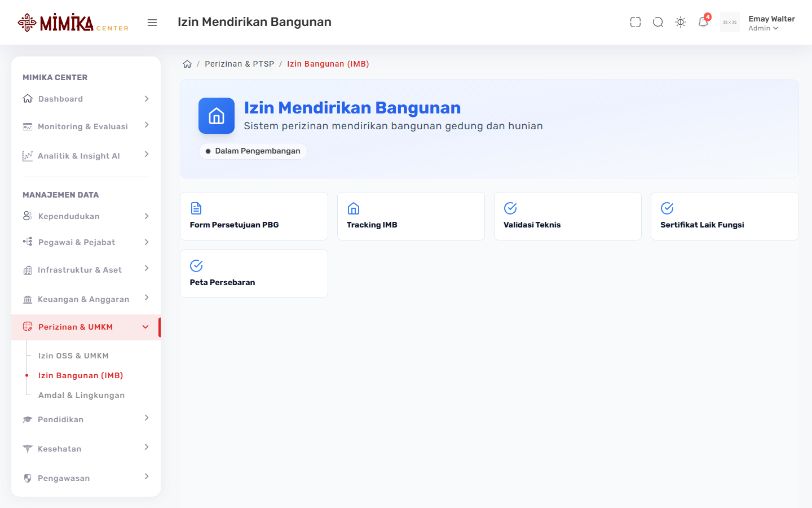Click Kesehatan medical icon

[28, 449]
